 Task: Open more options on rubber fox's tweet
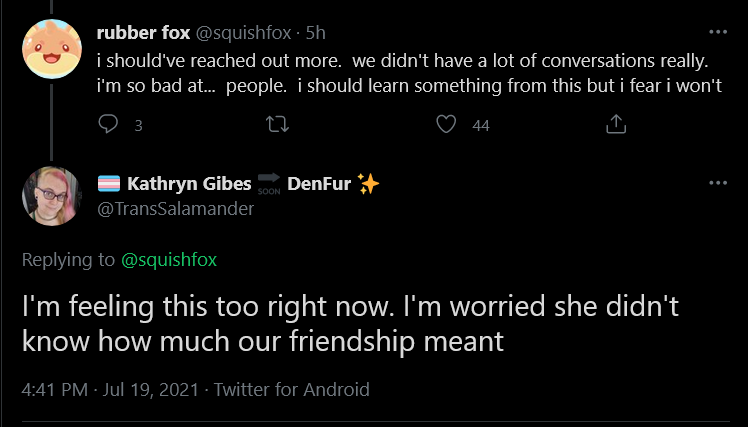pyautogui.click(x=718, y=32)
